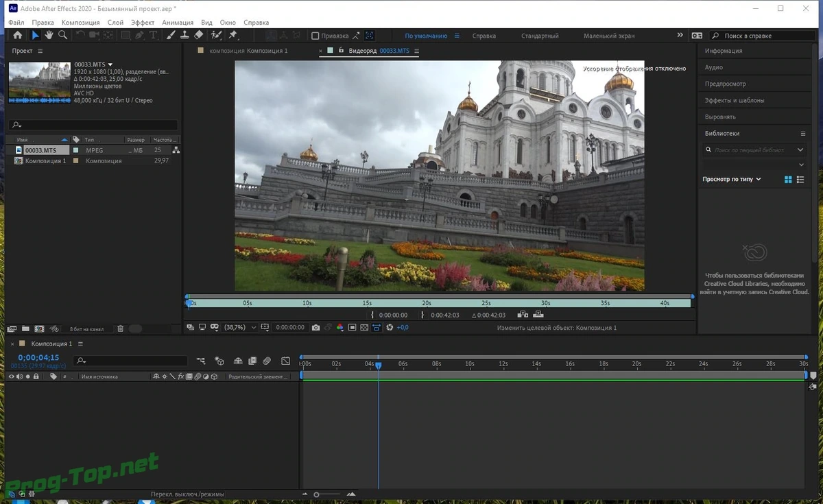
Task: Click the blue timecode 0;00;04;15
Action: tap(38, 357)
